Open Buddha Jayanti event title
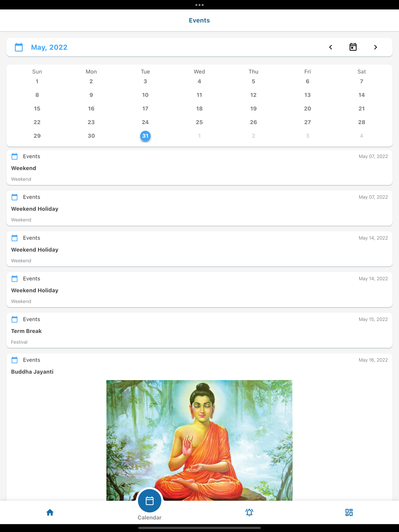The height and width of the screenshot is (532, 399). tap(32, 372)
